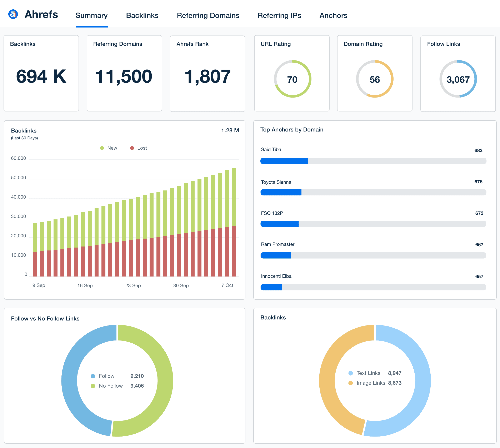Click the Follow Links gauge showing 3,067
The width and height of the screenshot is (500, 448).
pyautogui.click(x=458, y=79)
